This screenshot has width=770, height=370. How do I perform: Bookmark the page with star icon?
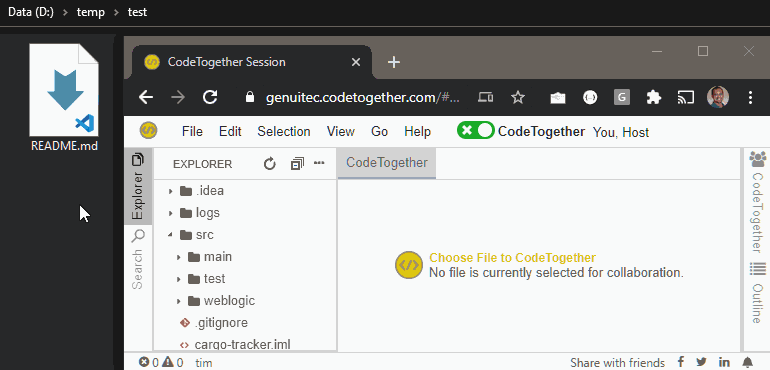518,97
